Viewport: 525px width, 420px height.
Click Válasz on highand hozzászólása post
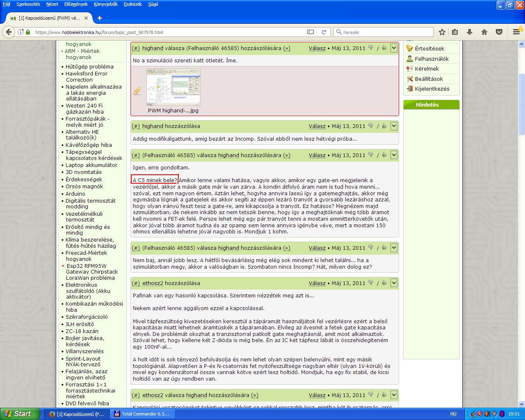tap(317, 126)
